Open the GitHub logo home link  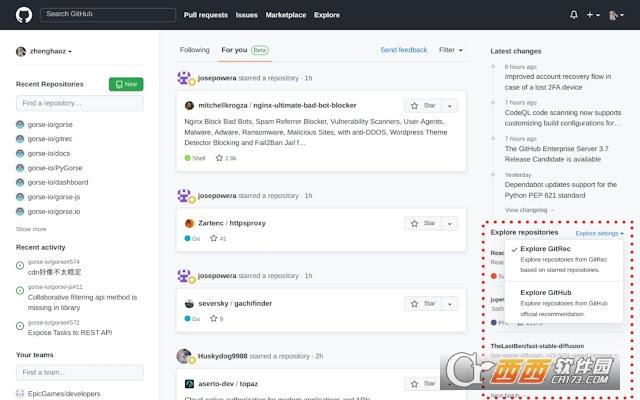(24, 15)
